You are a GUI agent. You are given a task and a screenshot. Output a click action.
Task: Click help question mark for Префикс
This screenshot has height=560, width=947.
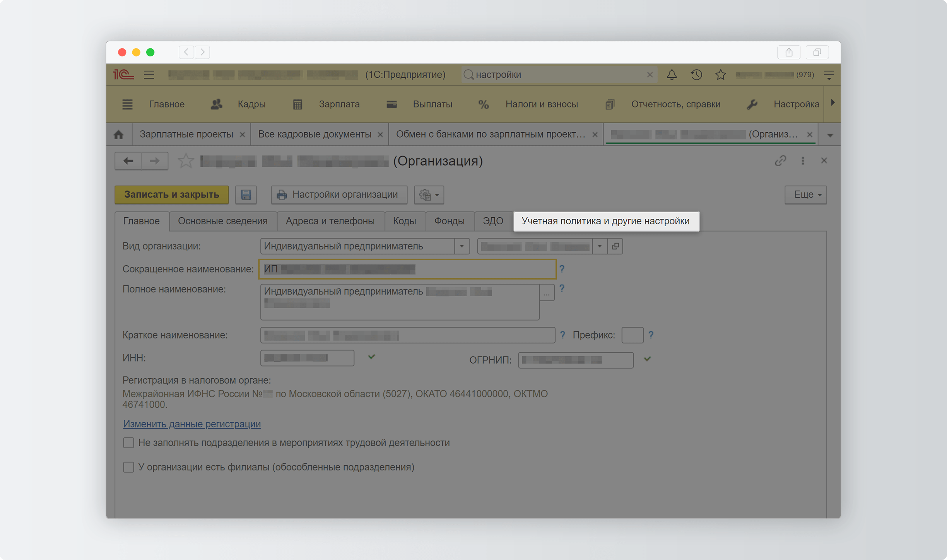651,335
